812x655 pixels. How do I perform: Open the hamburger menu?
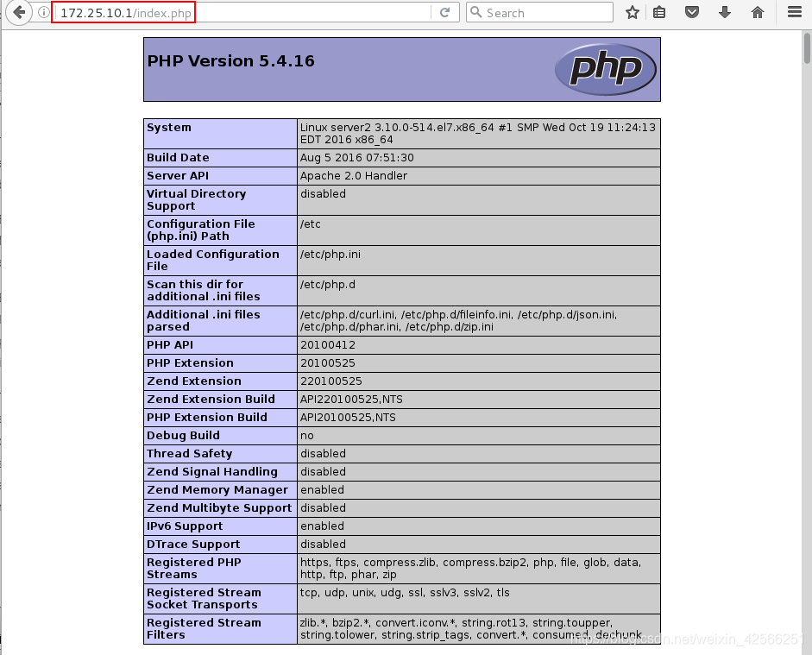795,12
